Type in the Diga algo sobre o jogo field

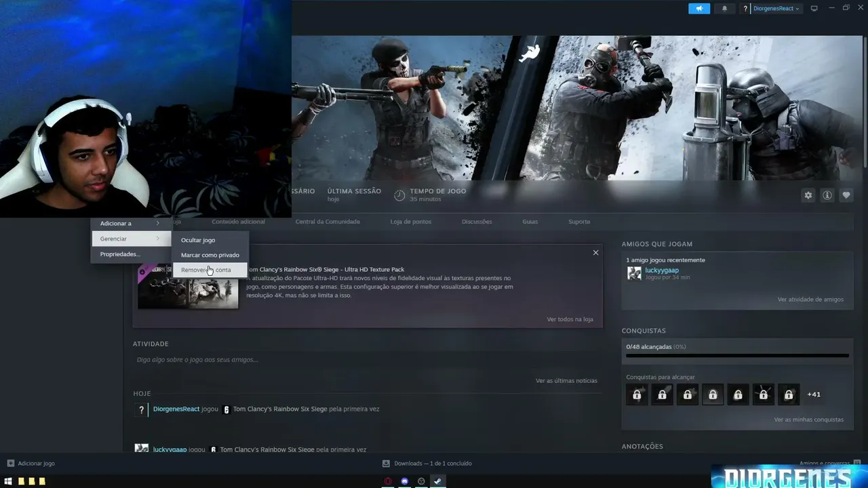click(x=366, y=360)
